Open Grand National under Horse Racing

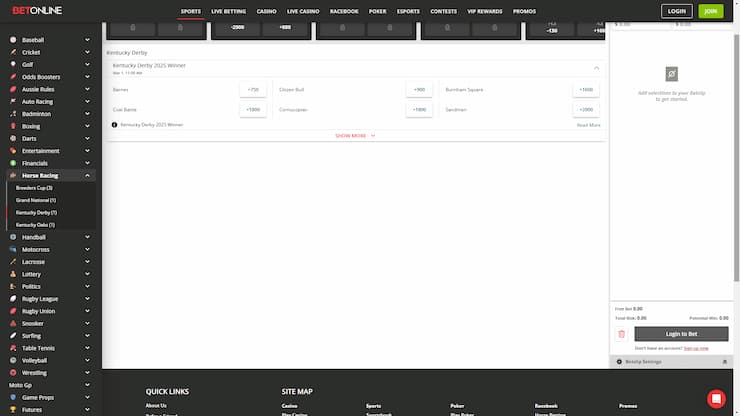coord(36,200)
